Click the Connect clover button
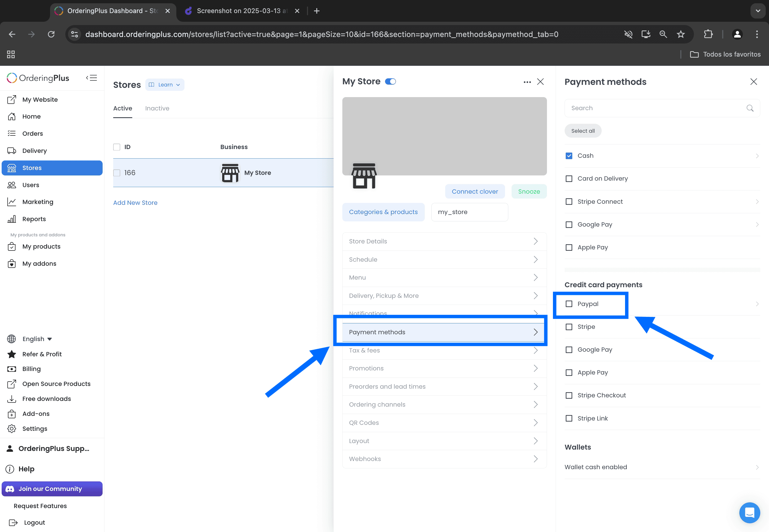The width and height of the screenshot is (769, 532). (x=475, y=191)
